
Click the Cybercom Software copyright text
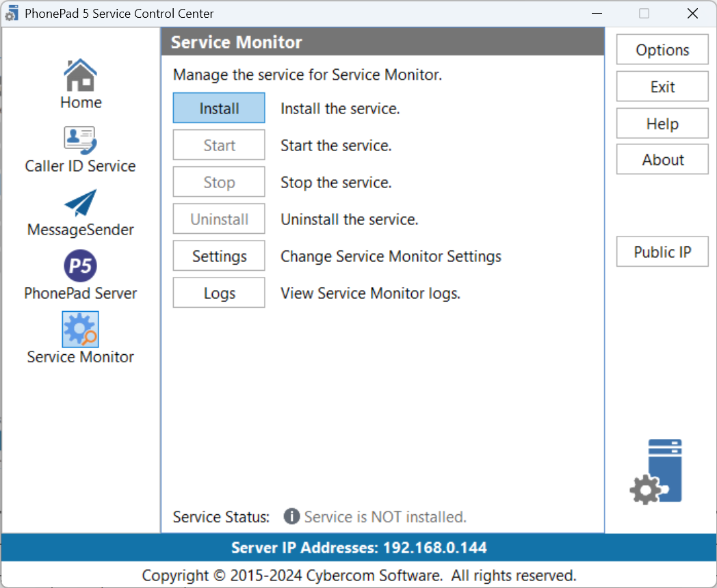coord(359,575)
